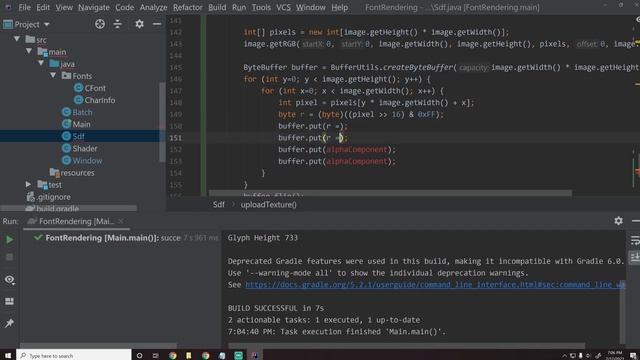Screen dimensions: 640x360
Task: Open the View menu
Action: click(x=64, y=7)
